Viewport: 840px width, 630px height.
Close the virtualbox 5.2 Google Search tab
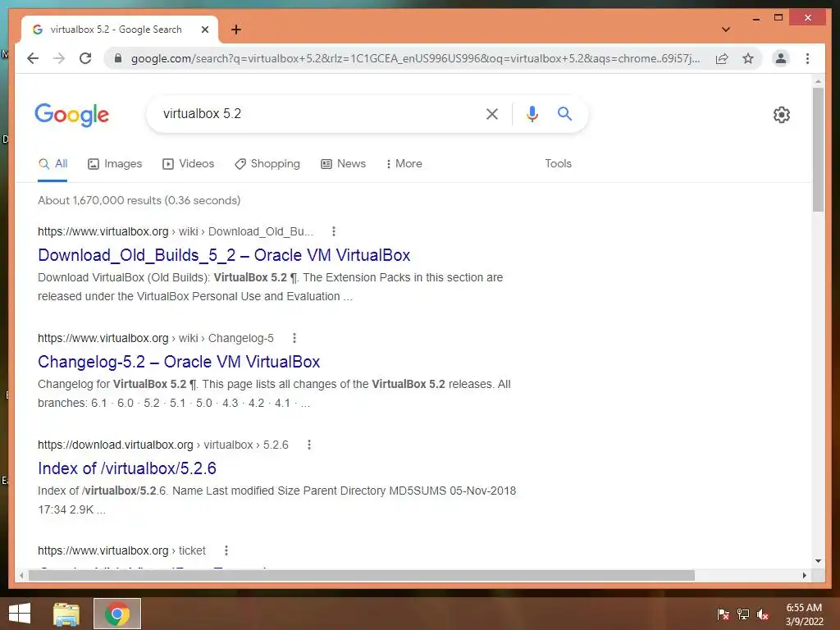coord(204,30)
